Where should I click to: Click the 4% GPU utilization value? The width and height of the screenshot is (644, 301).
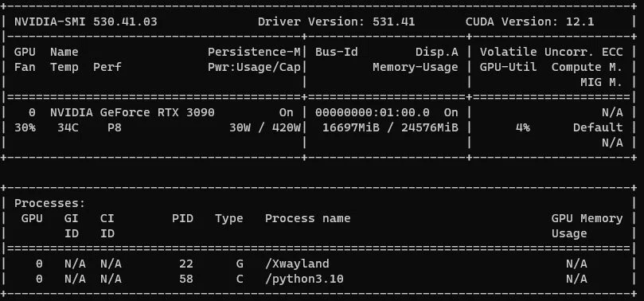(x=523, y=127)
